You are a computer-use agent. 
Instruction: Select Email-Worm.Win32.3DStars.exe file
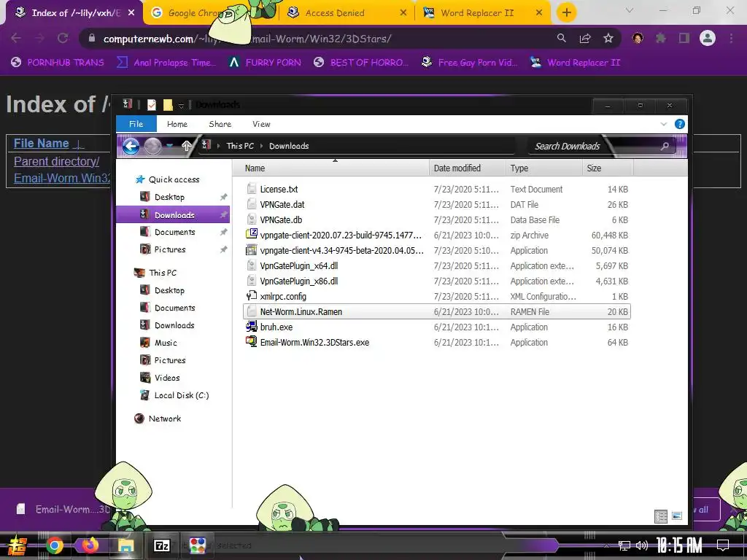pos(436,343)
